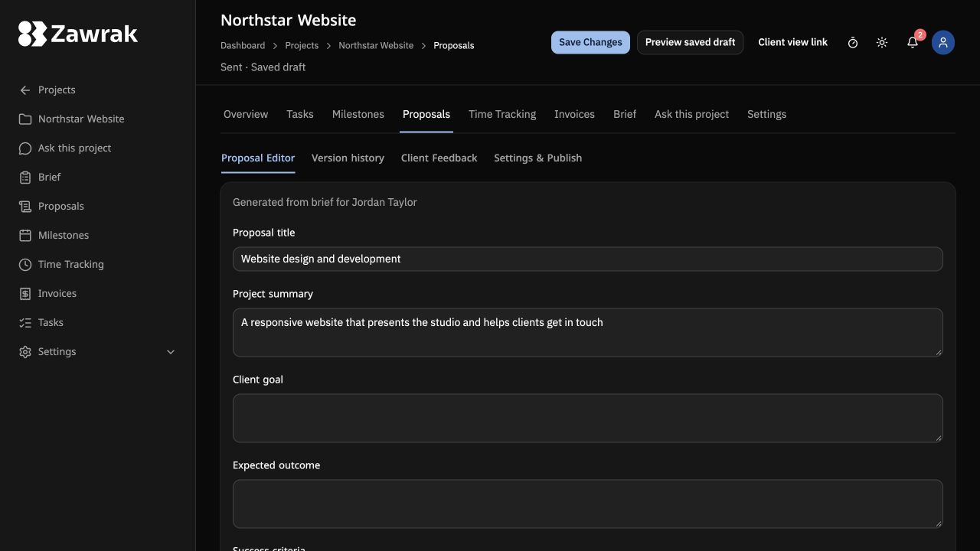
Task: Click the Zawrak logo icon
Action: (33, 34)
